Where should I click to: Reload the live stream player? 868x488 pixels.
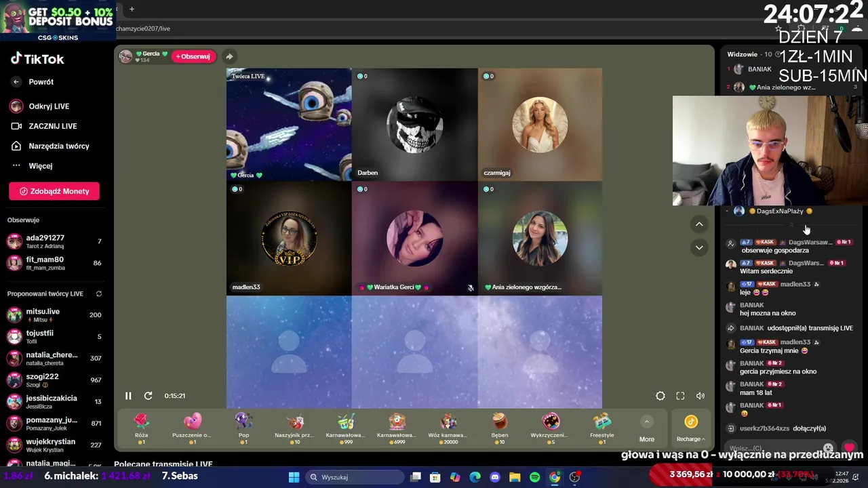[148, 396]
